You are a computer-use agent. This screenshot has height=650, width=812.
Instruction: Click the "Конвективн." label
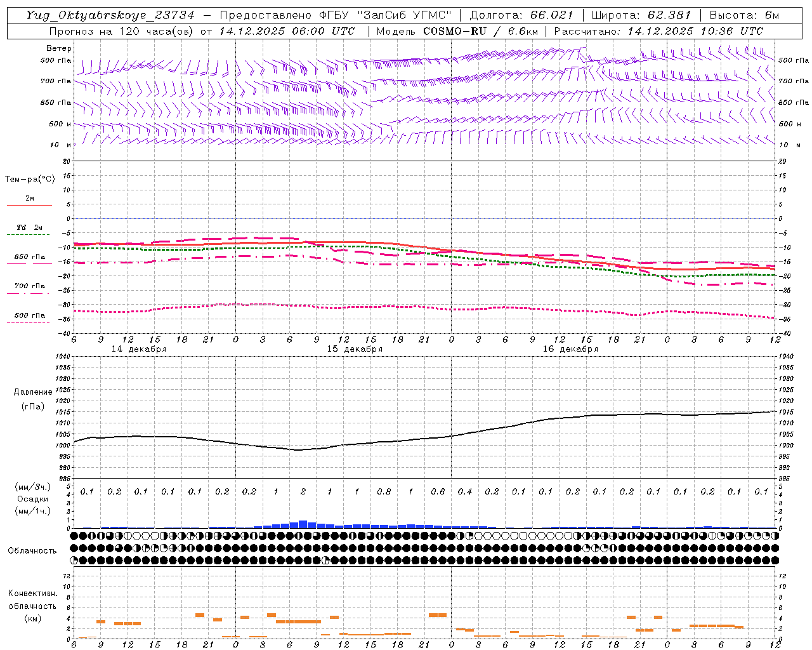(33, 594)
